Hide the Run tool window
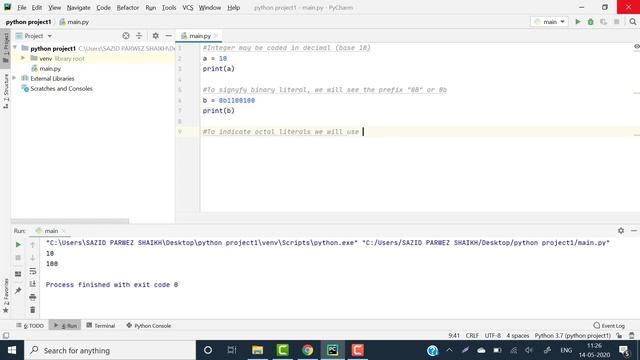The width and height of the screenshot is (640, 360). click(x=634, y=231)
